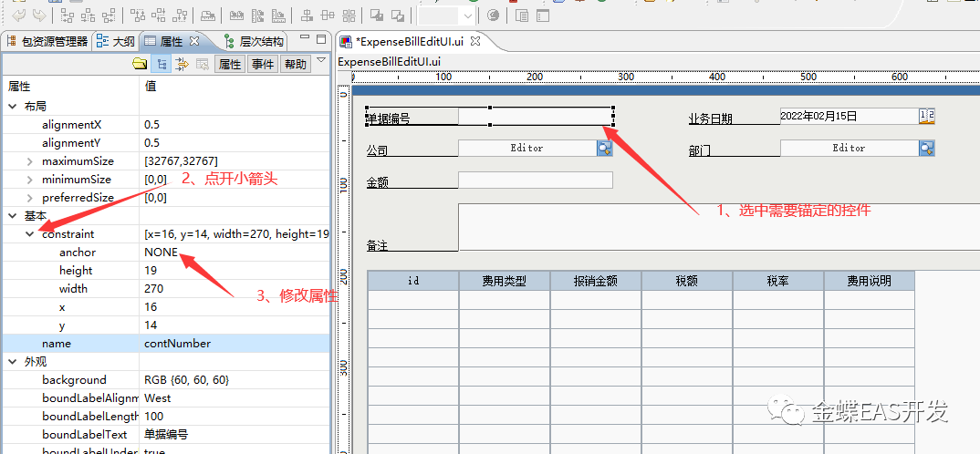Image resolution: width=980 pixels, height=454 pixels.
Task: Click the 备注 text area on canvas
Action: coord(719,227)
